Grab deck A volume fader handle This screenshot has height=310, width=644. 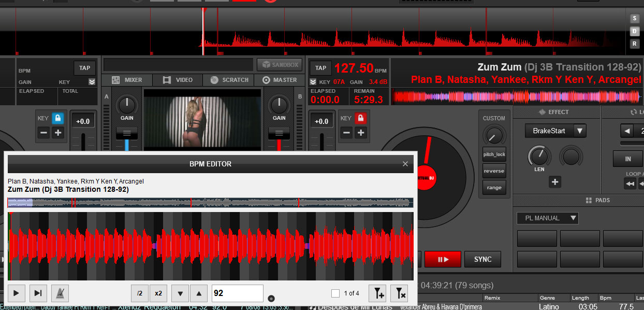(127, 133)
